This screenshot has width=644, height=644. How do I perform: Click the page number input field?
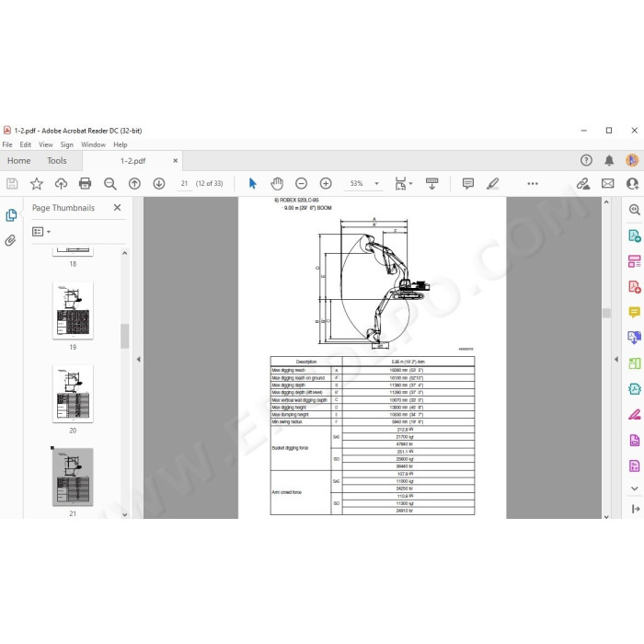coord(184,184)
